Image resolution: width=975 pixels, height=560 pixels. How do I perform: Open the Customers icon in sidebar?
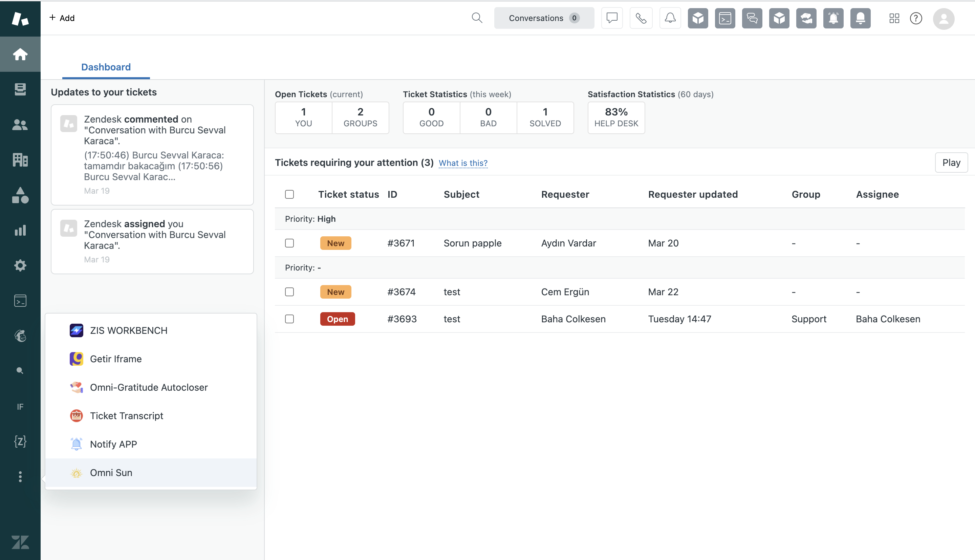tap(20, 125)
